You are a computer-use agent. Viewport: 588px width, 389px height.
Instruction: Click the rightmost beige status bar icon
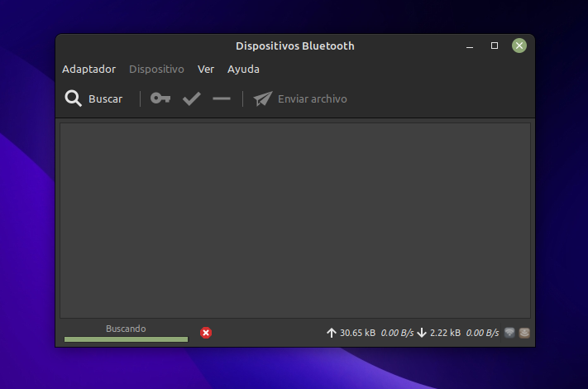524,333
